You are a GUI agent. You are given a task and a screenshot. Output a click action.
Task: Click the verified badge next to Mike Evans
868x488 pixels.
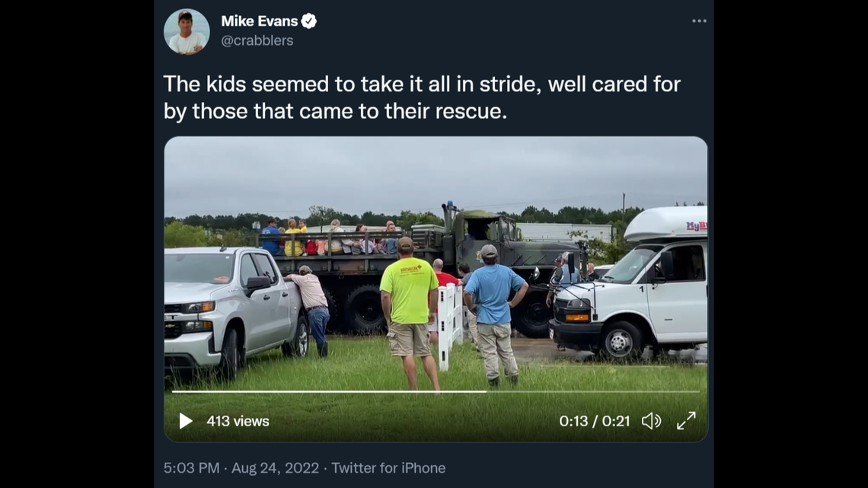click(308, 21)
